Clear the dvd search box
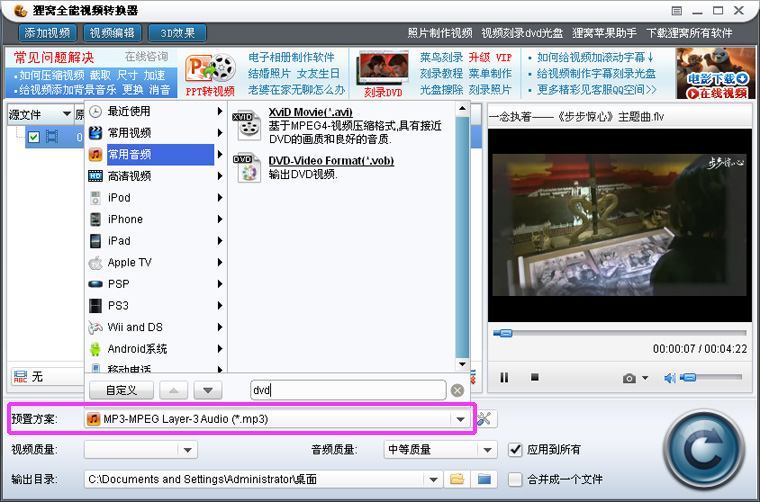760x502 pixels. (x=457, y=391)
